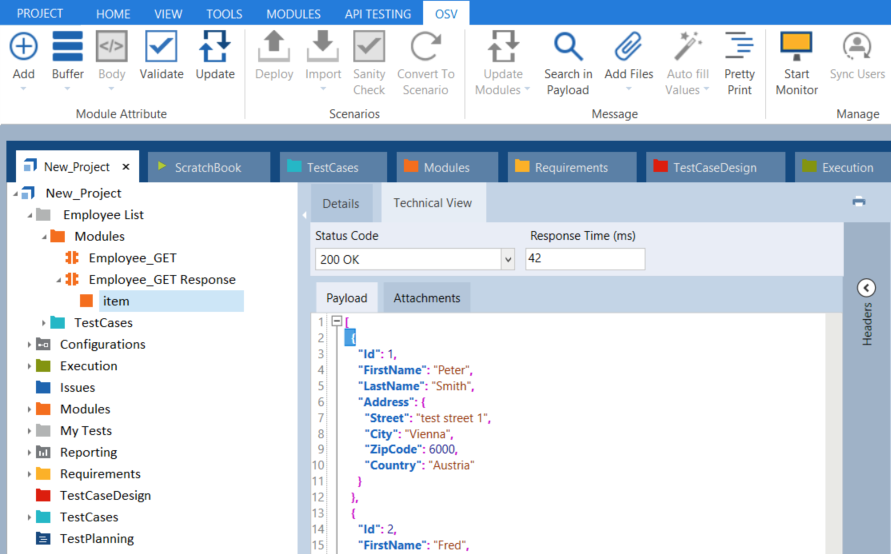This screenshot has height=554, width=891.
Task: Open the Status Code dropdown
Action: pos(507,260)
